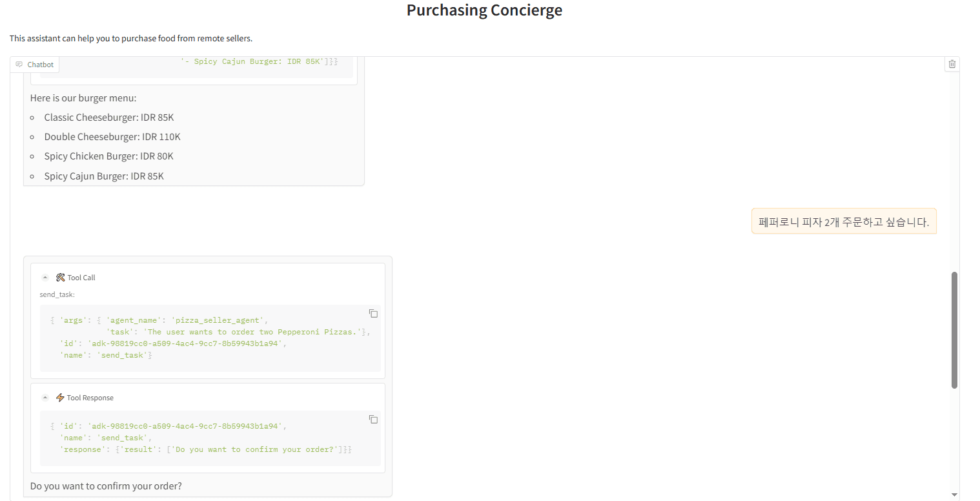Click 'Double Cheeseburger: IDR 110K' menu line
This screenshot has height=501, width=980.
coord(112,137)
